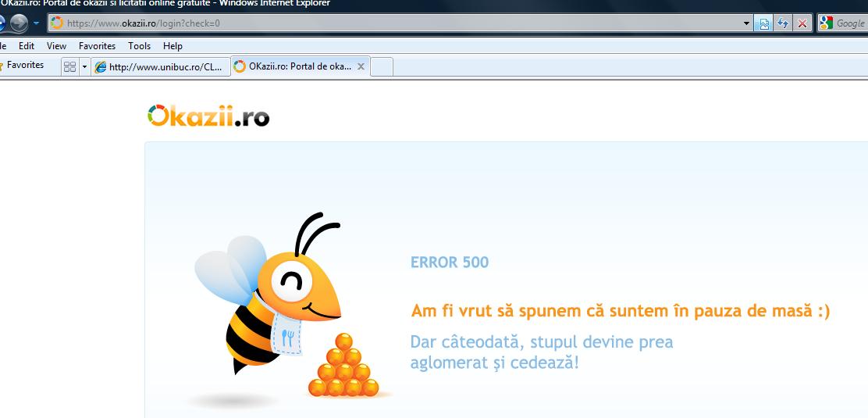Open the address bar history dropdown

[x=748, y=23]
